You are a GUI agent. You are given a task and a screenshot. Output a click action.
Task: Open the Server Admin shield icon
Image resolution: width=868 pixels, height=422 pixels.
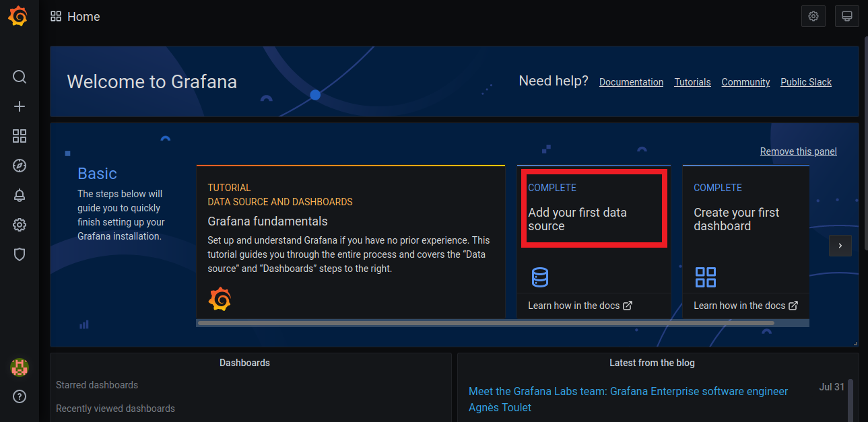coord(20,254)
